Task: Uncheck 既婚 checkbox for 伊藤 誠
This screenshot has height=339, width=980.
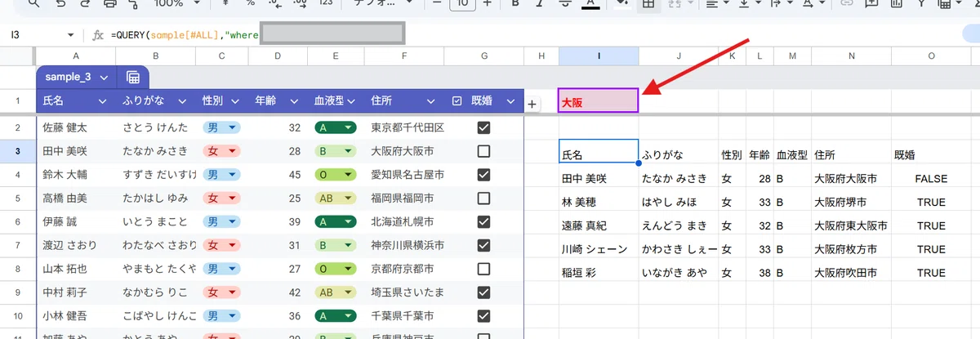Action: (x=483, y=221)
